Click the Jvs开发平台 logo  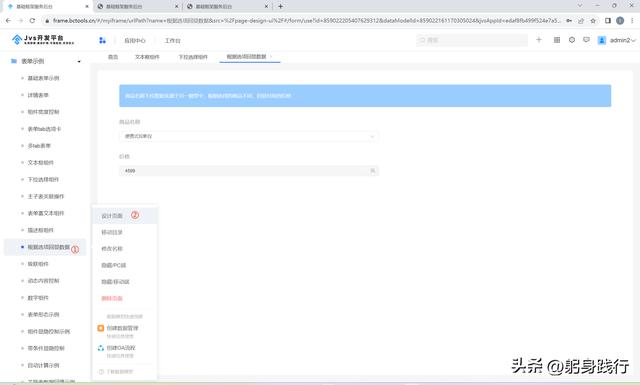43,40
